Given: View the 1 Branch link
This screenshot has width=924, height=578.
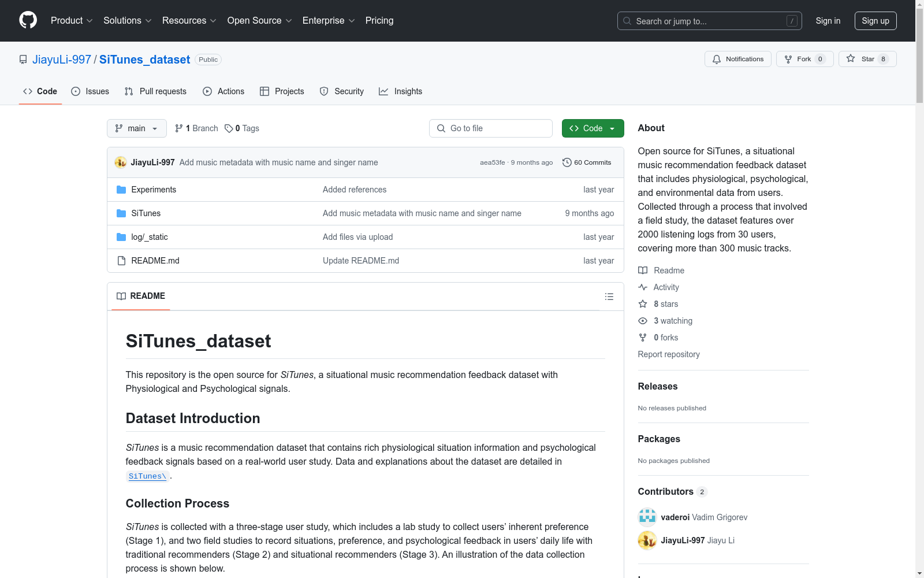Looking at the screenshot, I should point(196,128).
